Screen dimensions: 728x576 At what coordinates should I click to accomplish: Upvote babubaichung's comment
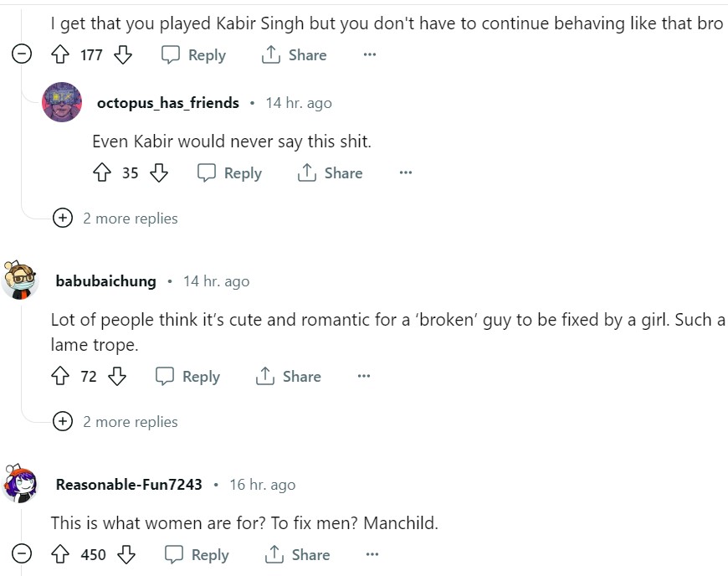click(x=59, y=377)
